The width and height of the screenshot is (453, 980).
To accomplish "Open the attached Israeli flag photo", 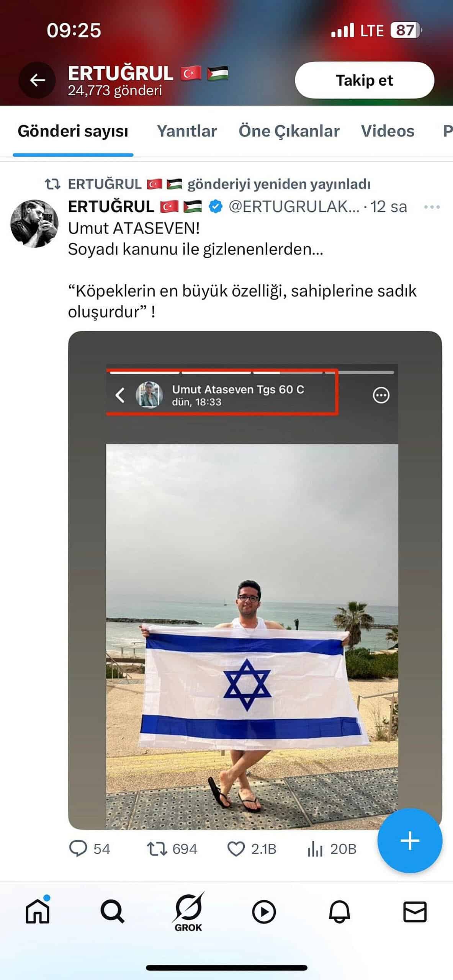I will [x=255, y=580].
